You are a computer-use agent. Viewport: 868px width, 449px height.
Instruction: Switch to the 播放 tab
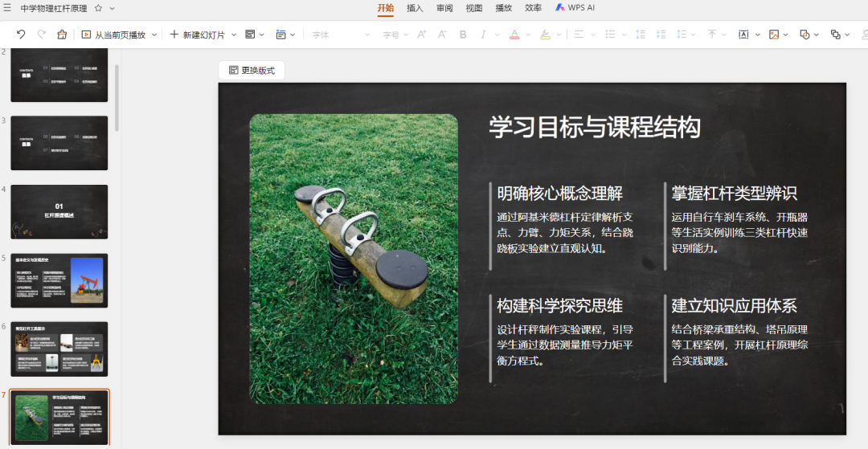[503, 8]
